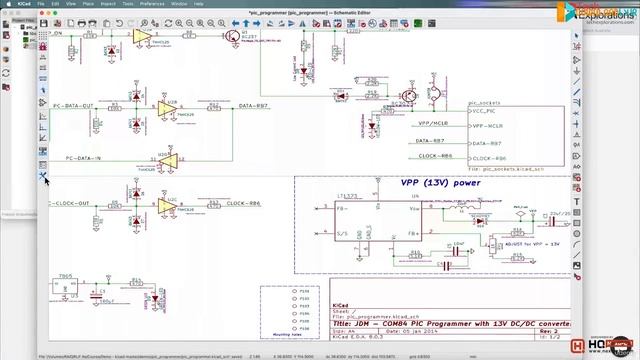Mirror the selection horizontally

point(302,23)
